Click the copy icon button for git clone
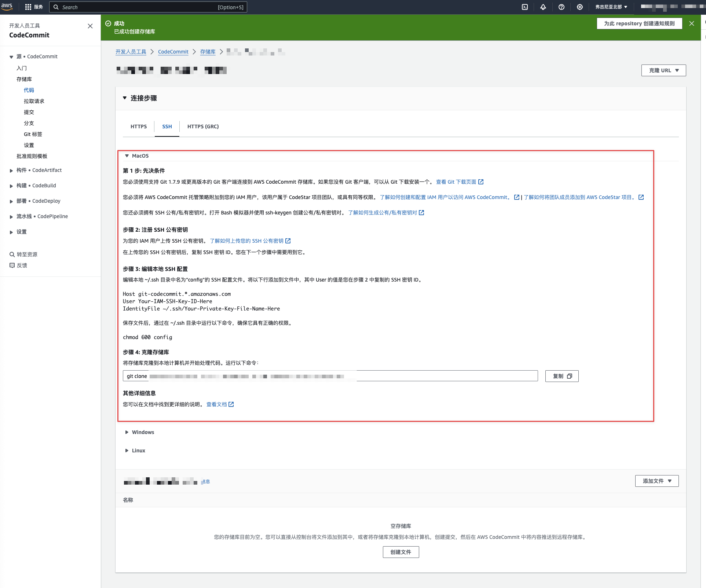The height and width of the screenshot is (588, 706). pyautogui.click(x=562, y=376)
